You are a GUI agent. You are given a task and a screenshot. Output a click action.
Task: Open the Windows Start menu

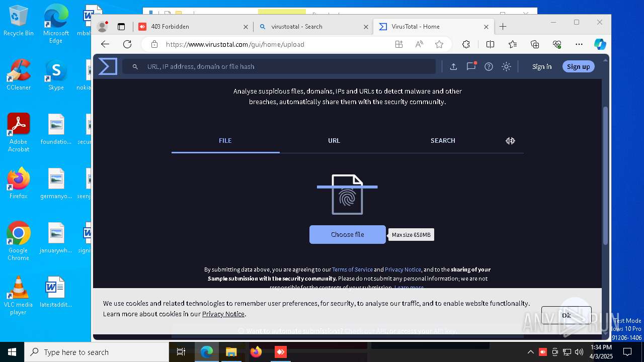pos(12,352)
